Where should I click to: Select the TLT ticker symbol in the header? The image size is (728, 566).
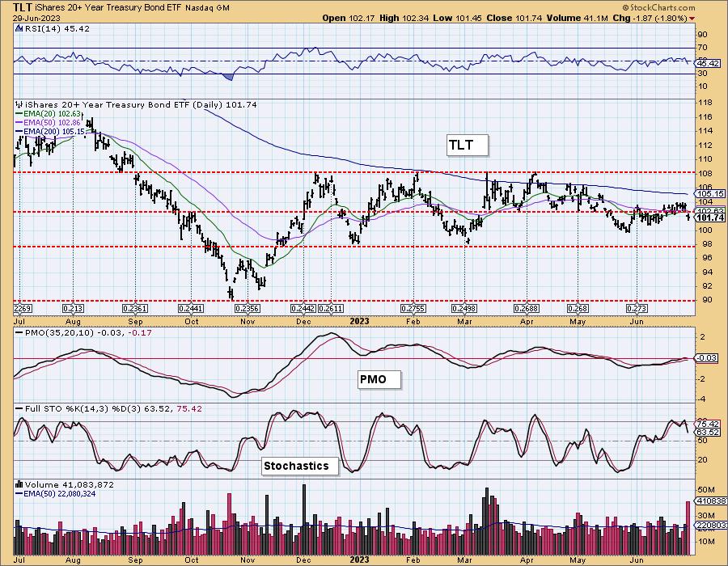pyautogui.click(x=21, y=7)
